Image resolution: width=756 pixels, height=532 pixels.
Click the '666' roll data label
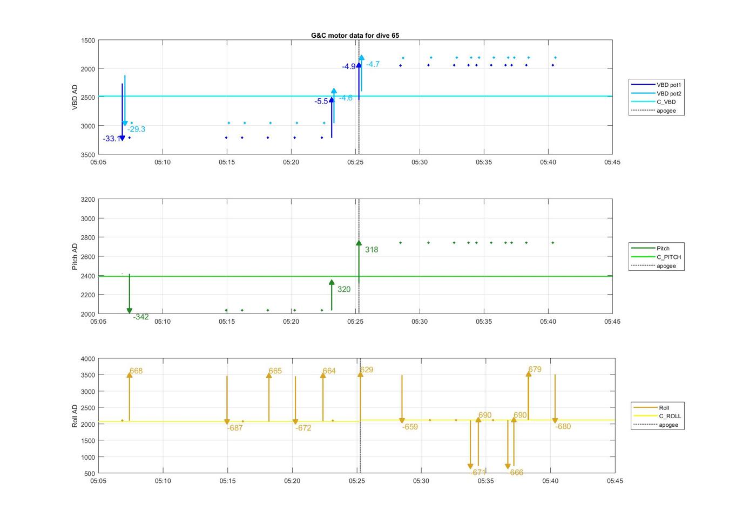516,472
